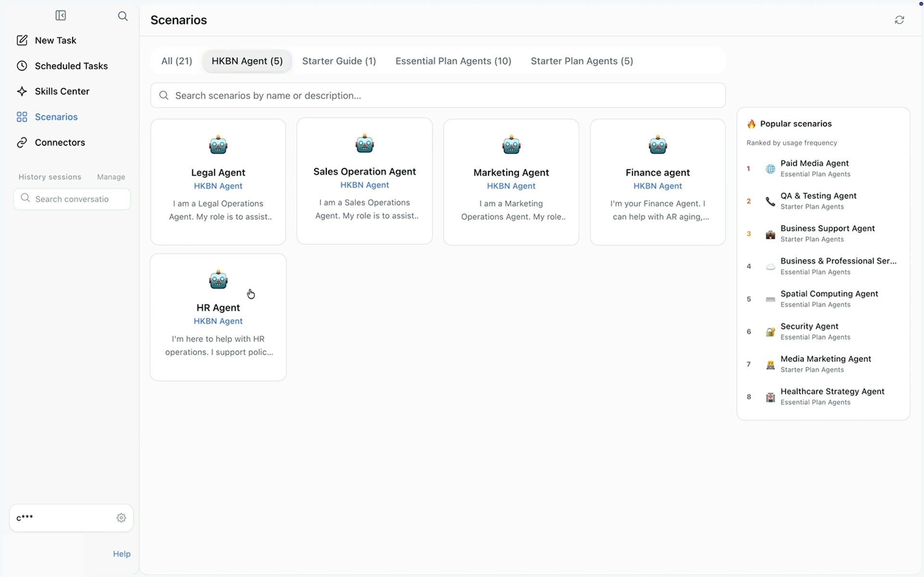The image size is (924, 577).
Task: Click the Security Agent lock icon
Action: coord(770,332)
